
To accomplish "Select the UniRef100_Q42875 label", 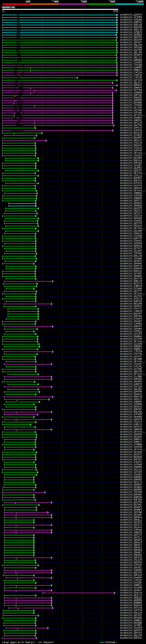I will pyautogui.click(x=131, y=208).
